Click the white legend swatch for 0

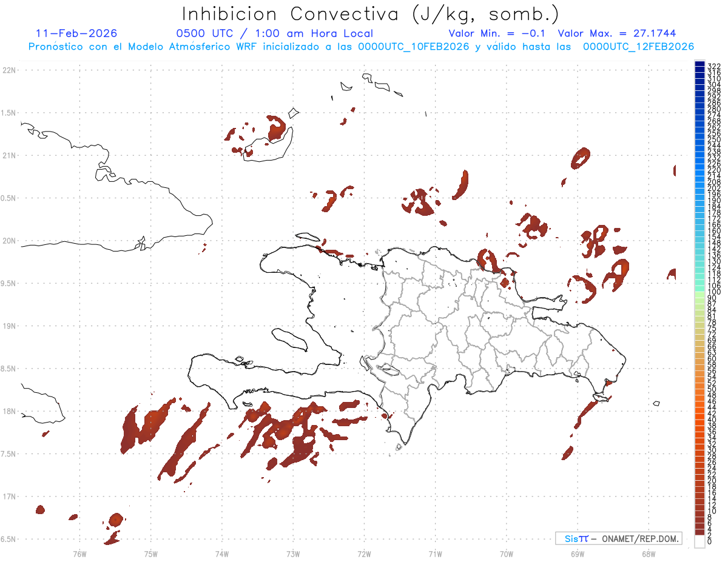point(699,541)
